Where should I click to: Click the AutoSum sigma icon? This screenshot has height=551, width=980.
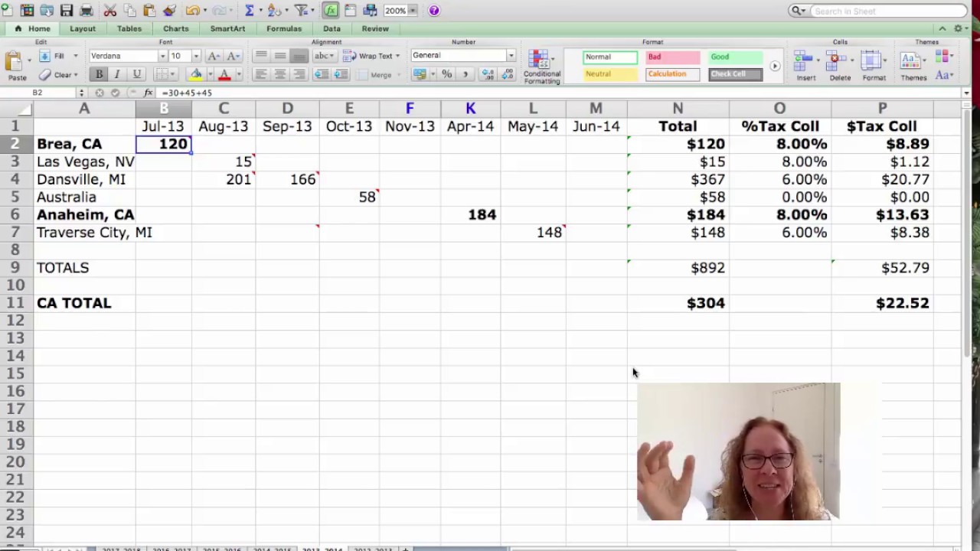click(x=249, y=11)
